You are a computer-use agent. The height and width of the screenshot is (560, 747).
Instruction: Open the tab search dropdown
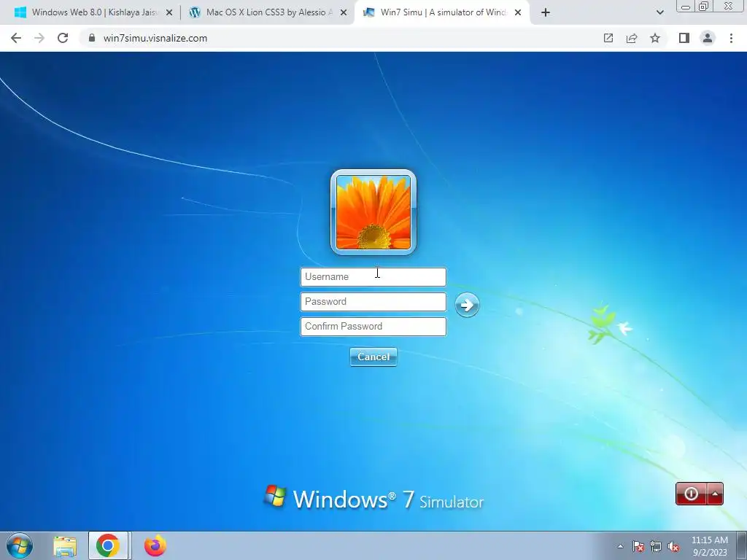pos(659,13)
